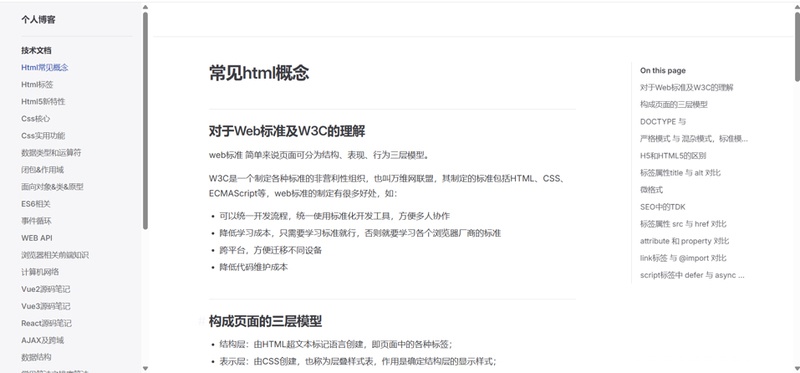Jump to link标签 与 @import 对比 entry
The width and height of the screenshot is (800, 373).
683,258
